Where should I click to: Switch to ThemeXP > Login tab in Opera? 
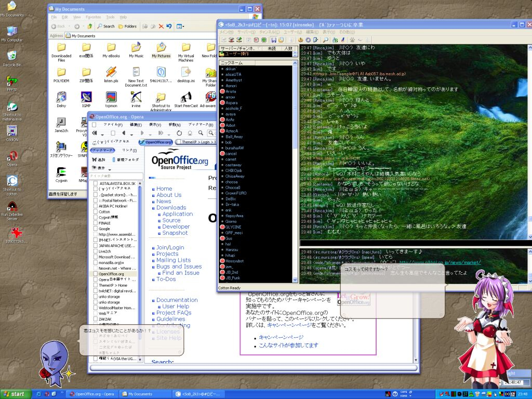coord(196,142)
